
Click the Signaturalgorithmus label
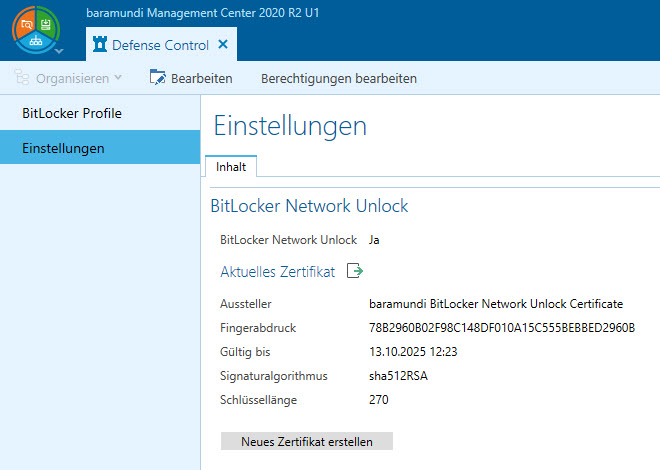[274, 376]
